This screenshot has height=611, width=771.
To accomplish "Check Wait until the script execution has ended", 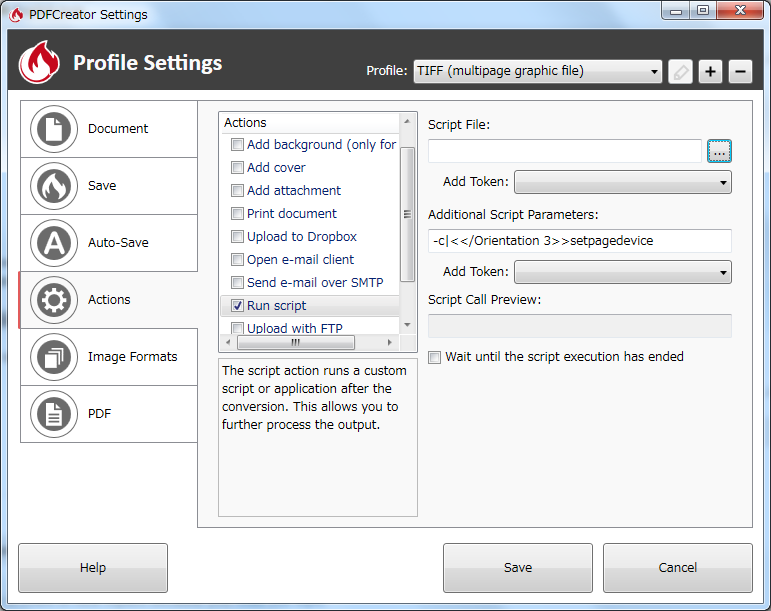I will [x=434, y=357].
